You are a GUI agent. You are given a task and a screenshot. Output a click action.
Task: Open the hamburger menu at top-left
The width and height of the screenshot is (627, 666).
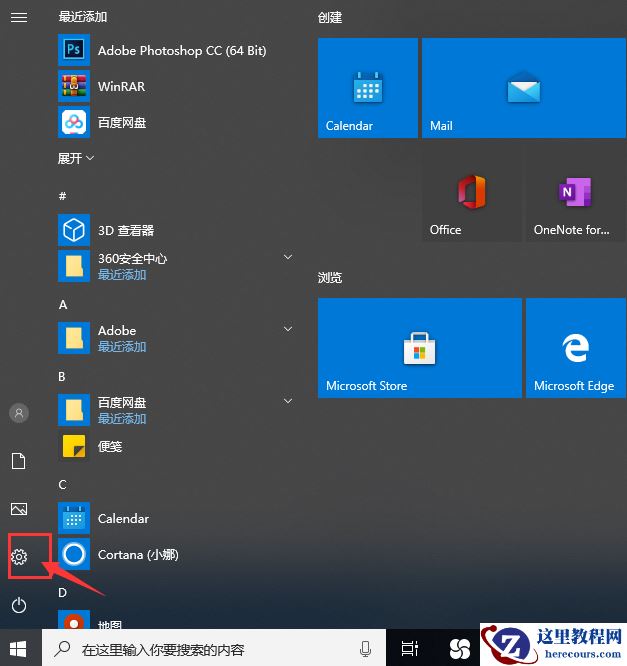click(19, 17)
